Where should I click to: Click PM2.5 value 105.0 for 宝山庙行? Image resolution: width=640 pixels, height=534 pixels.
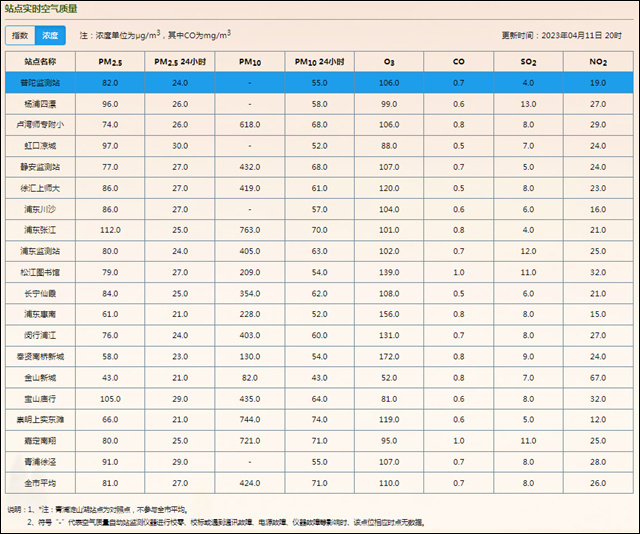[110, 399]
